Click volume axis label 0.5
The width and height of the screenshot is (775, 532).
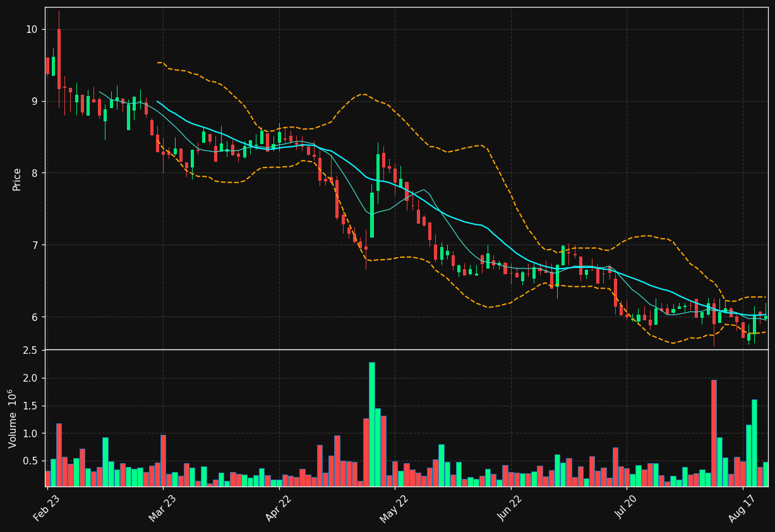(31, 461)
